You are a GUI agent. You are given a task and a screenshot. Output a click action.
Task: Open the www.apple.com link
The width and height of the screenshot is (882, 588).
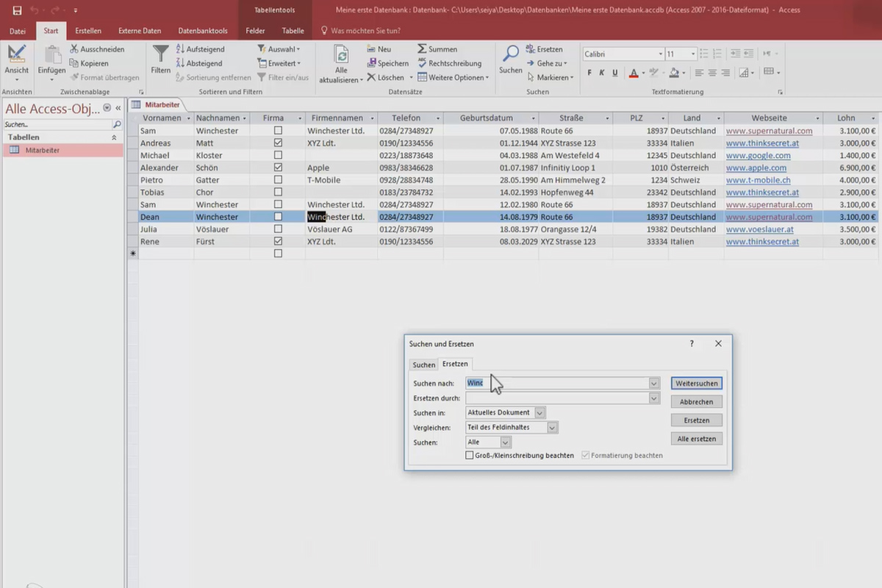click(756, 168)
